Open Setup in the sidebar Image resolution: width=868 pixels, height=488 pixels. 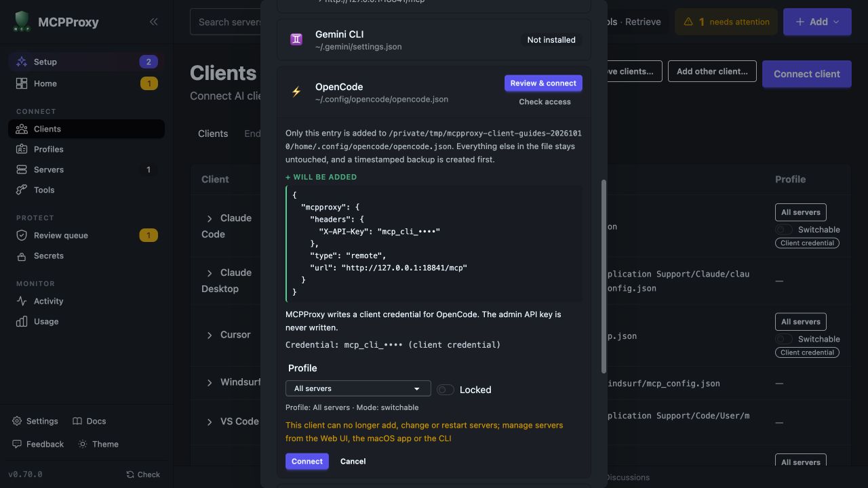86,62
